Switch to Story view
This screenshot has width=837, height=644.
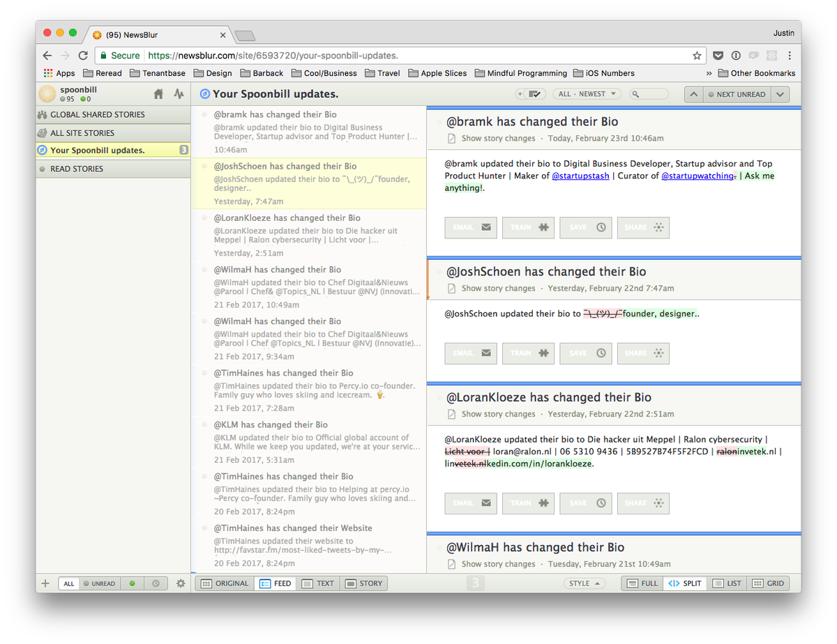pos(363,583)
